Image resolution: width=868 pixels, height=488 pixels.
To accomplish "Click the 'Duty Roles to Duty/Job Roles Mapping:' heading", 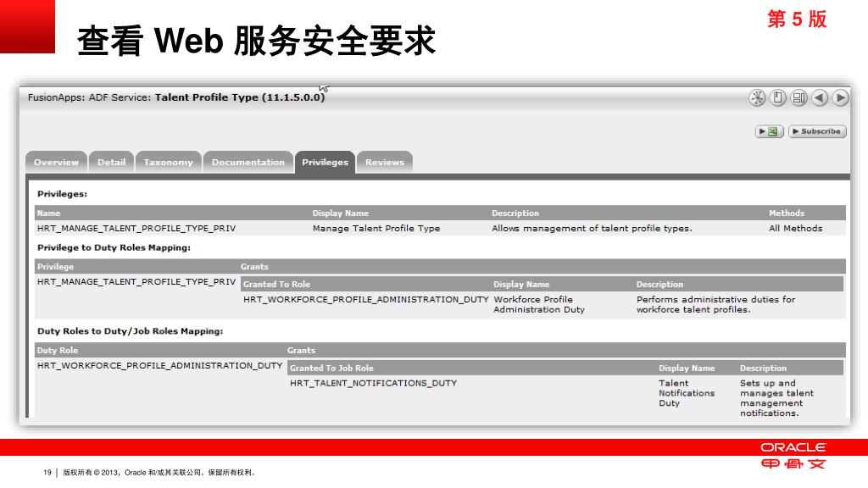I will point(130,331).
